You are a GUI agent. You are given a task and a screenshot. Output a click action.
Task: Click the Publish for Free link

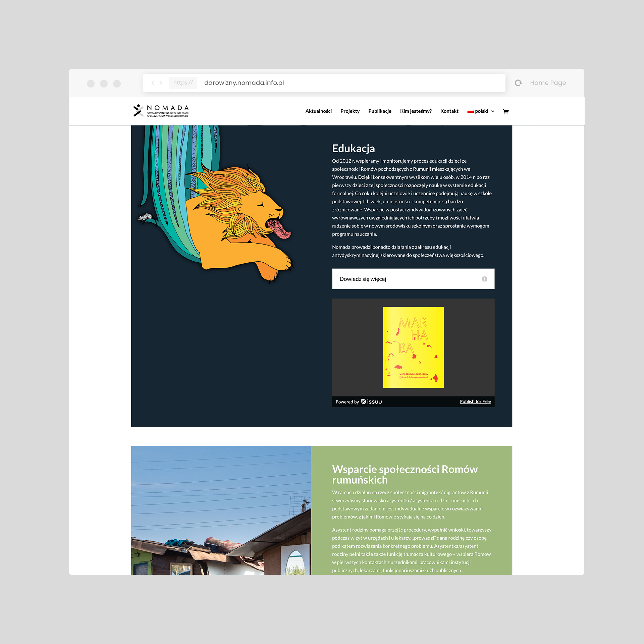pos(475,401)
